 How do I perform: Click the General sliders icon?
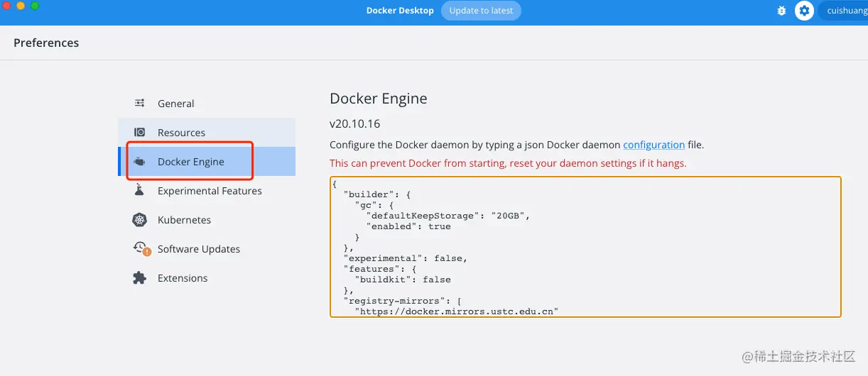(140, 103)
